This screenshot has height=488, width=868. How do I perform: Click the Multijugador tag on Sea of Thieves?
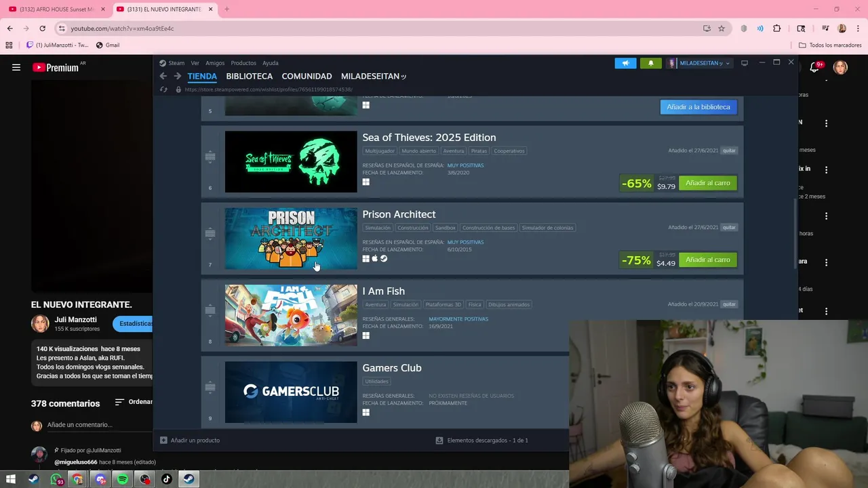point(379,151)
